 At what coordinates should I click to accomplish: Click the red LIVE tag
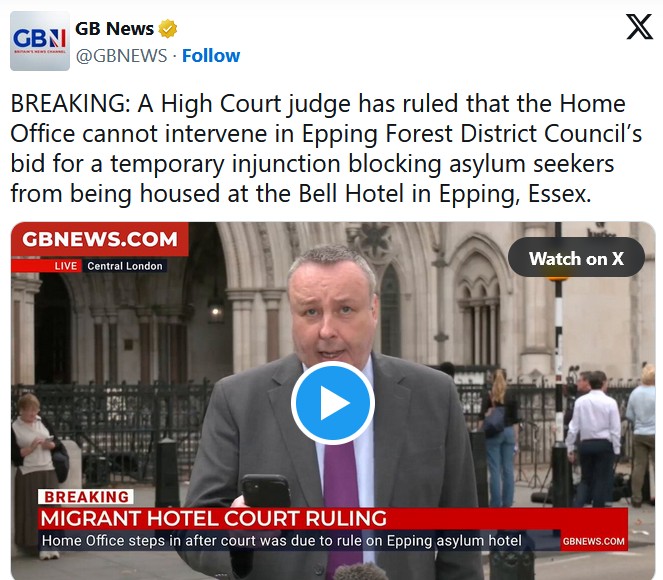coord(66,266)
